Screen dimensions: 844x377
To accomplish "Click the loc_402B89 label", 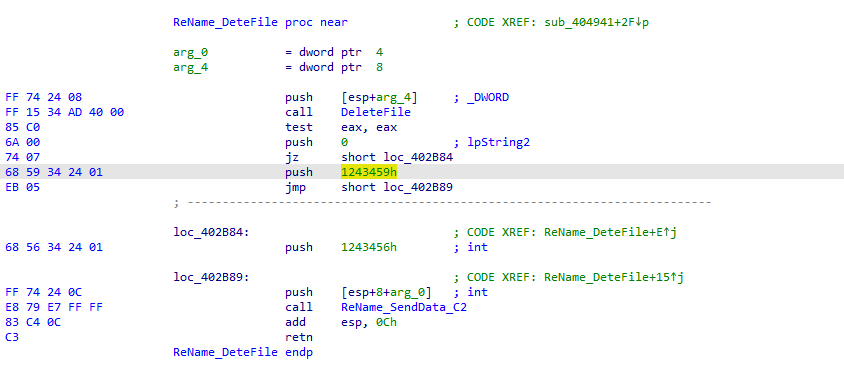I will click(212, 277).
